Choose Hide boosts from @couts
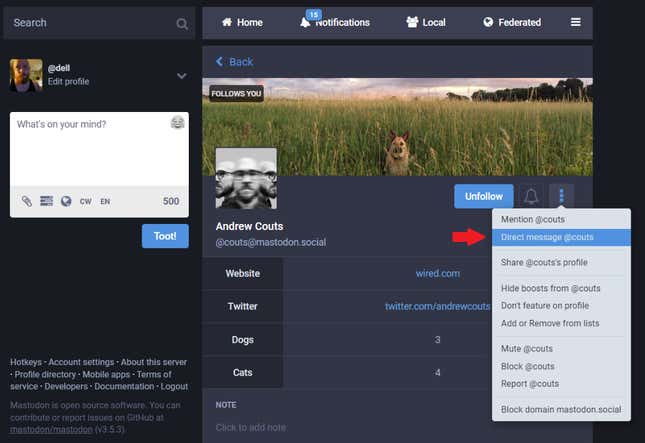 pos(561,288)
